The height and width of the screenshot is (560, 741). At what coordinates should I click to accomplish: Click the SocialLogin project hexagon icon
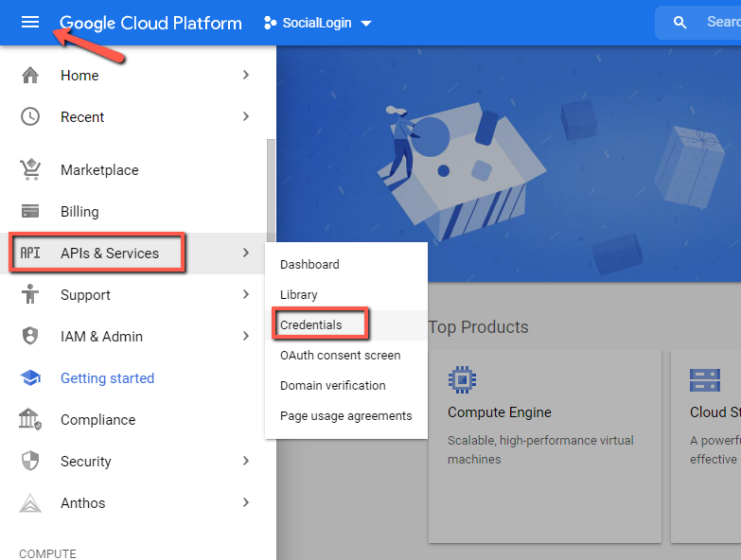point(270,23)
